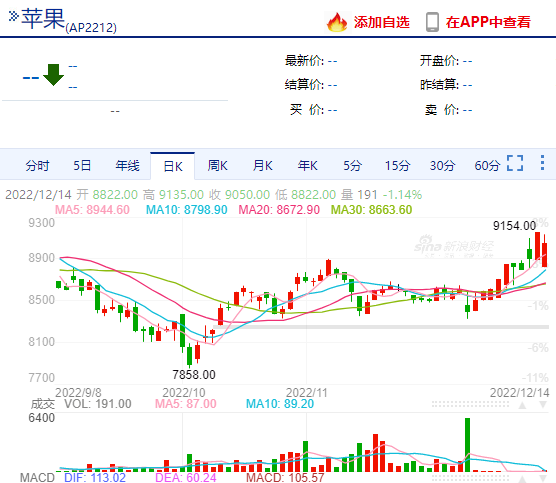Click the DIF: 113.02 value
This screenshot has width=556, height=483.
click(x=95, y=477)
